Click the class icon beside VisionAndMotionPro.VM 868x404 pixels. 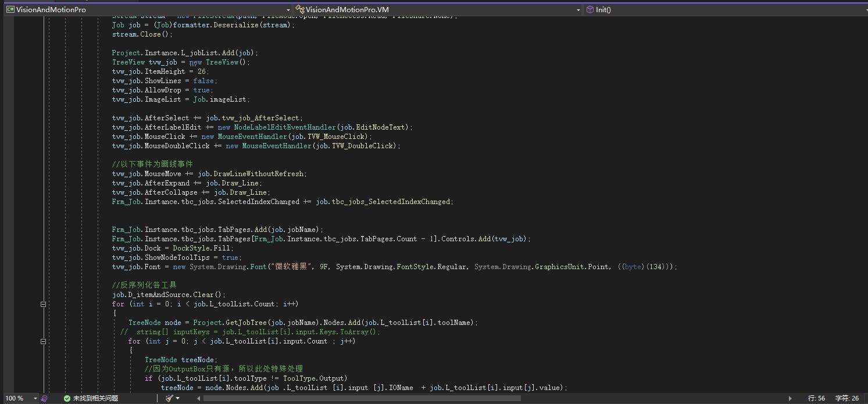pos(299,10)
